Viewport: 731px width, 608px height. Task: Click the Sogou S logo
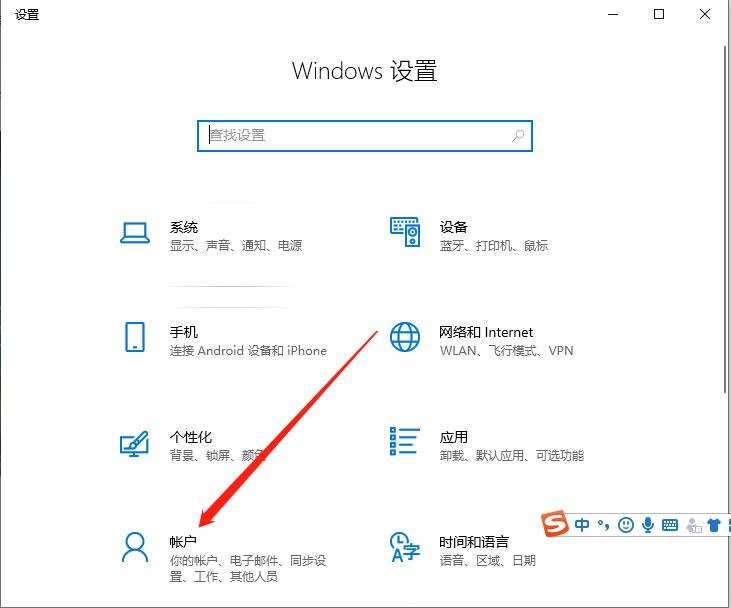555,523
